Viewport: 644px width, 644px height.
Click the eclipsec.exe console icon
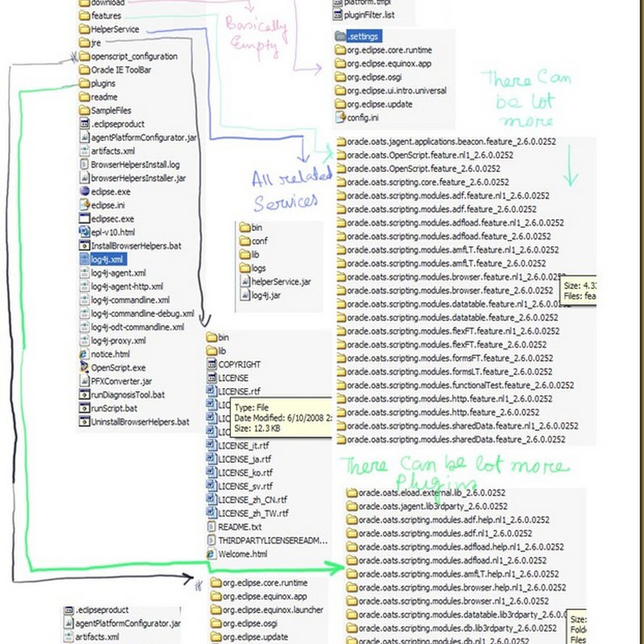point(85,218)
